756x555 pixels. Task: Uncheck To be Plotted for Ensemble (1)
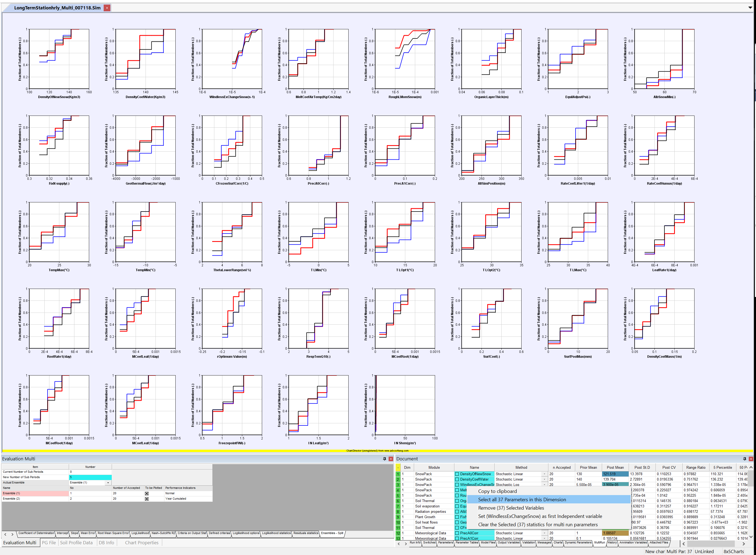(147, 493)
